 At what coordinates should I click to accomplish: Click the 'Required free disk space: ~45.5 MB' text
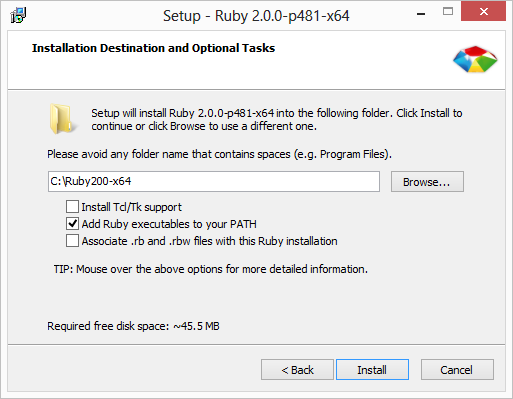click(133, 326)
